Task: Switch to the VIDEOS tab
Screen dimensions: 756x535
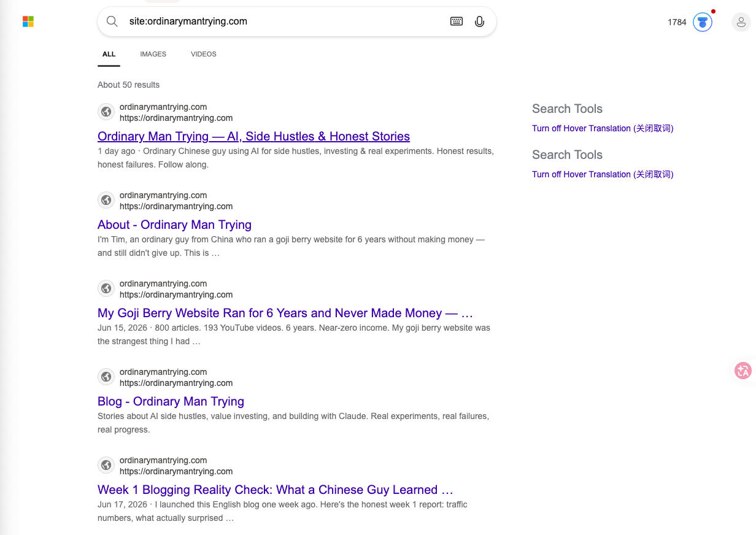Action: (204, 54)
